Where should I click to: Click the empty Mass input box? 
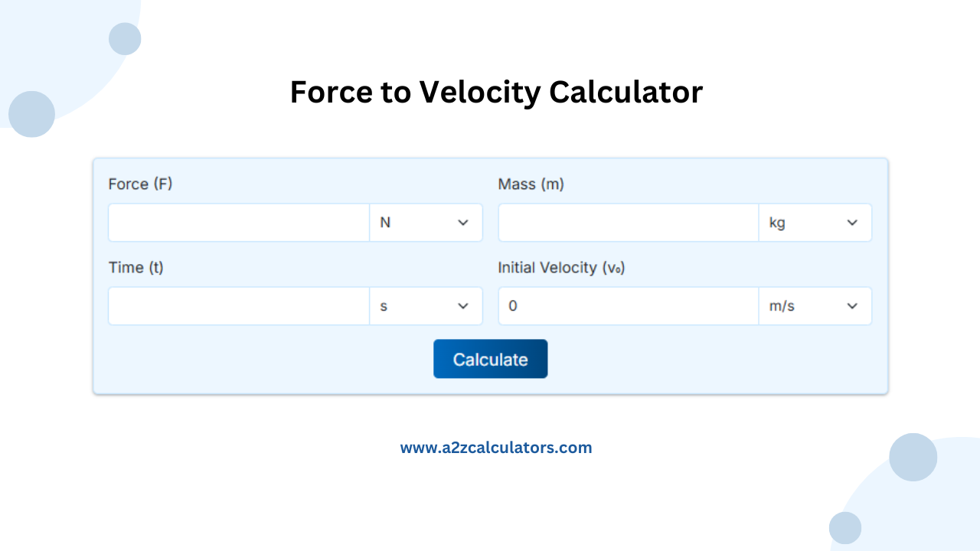click(628, 223)
